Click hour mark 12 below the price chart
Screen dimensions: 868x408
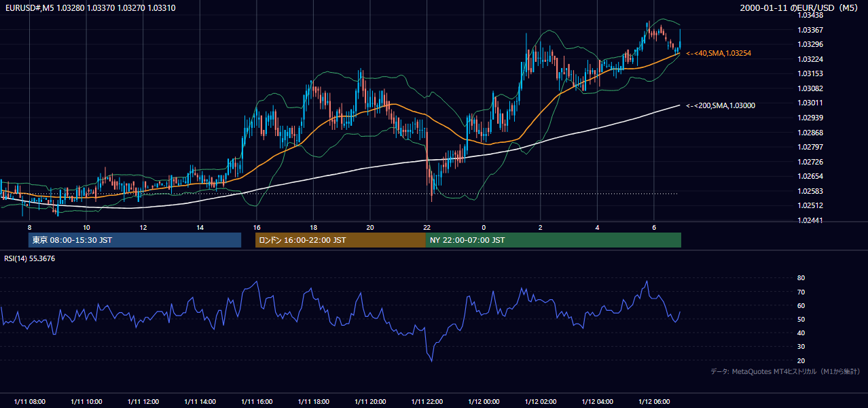pyautogui.click(x=143, y=227)
